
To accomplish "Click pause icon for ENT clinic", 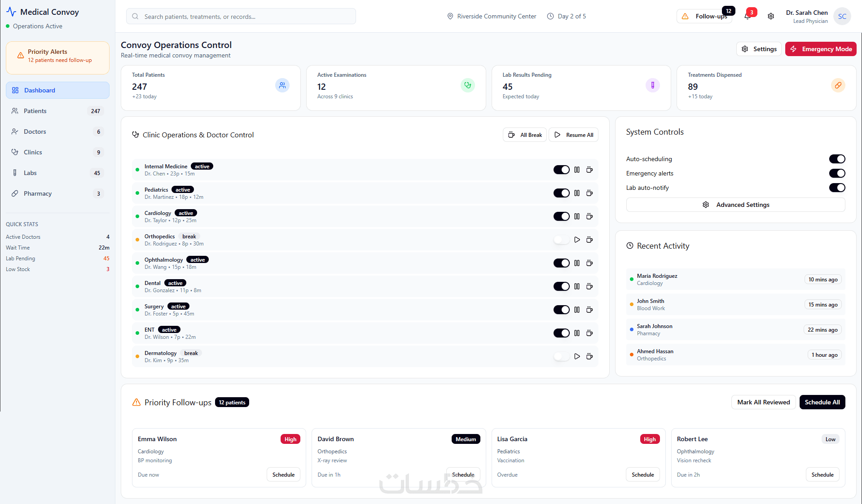I will pos(577,333).
